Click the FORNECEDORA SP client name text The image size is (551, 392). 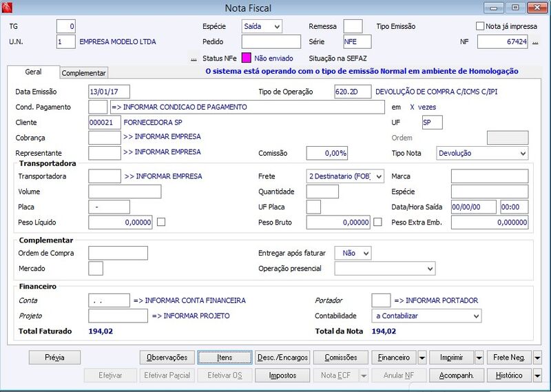[153, 123]
